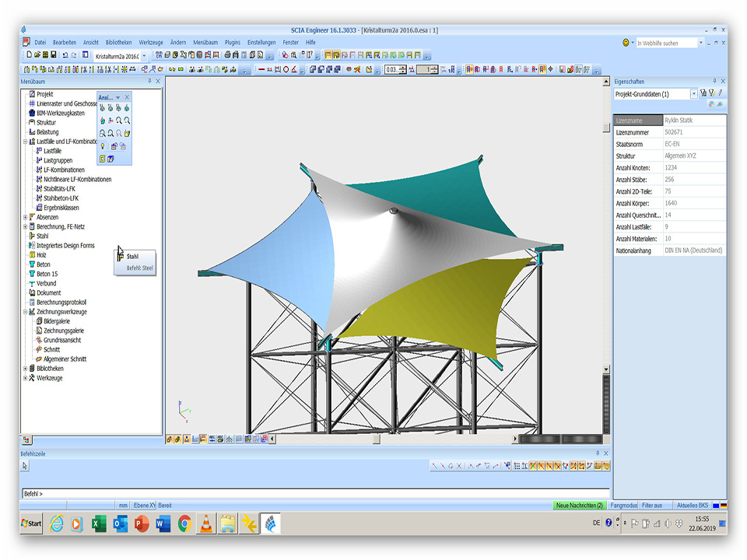Open the Projekt-Grunddaten dropdown
Viewport: 747px width, 560px height.
tap(693, 94)
